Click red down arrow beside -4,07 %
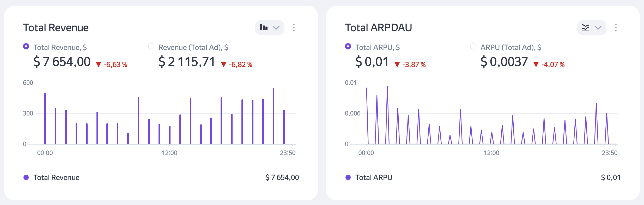The image size is (644, 205). click(536, 65)
